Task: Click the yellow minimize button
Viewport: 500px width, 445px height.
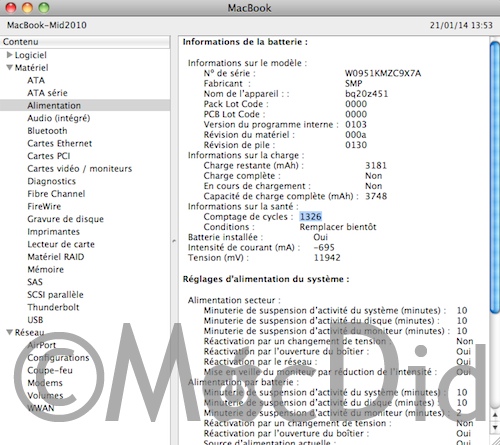Action: pyautogui.click(x=27, y=7)
